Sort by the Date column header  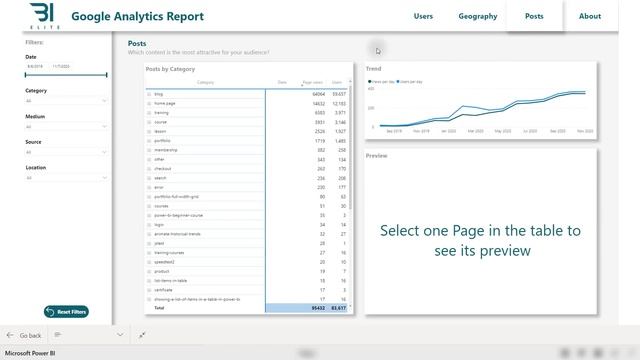click(x=282, y=82)
